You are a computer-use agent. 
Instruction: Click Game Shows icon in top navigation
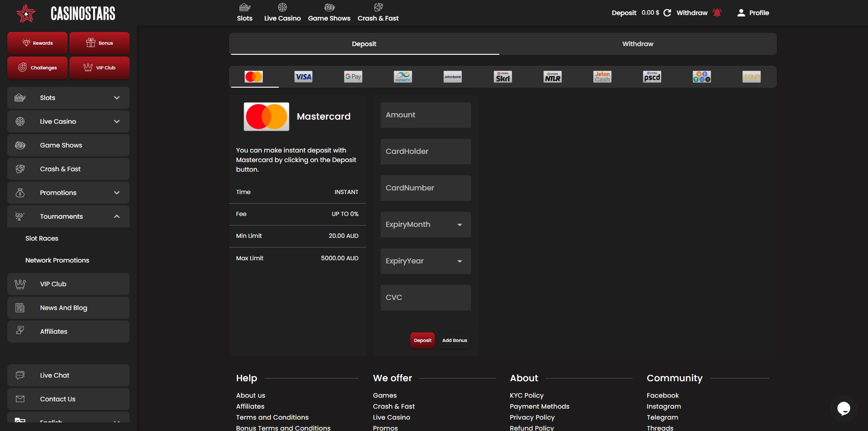(329, 7)
